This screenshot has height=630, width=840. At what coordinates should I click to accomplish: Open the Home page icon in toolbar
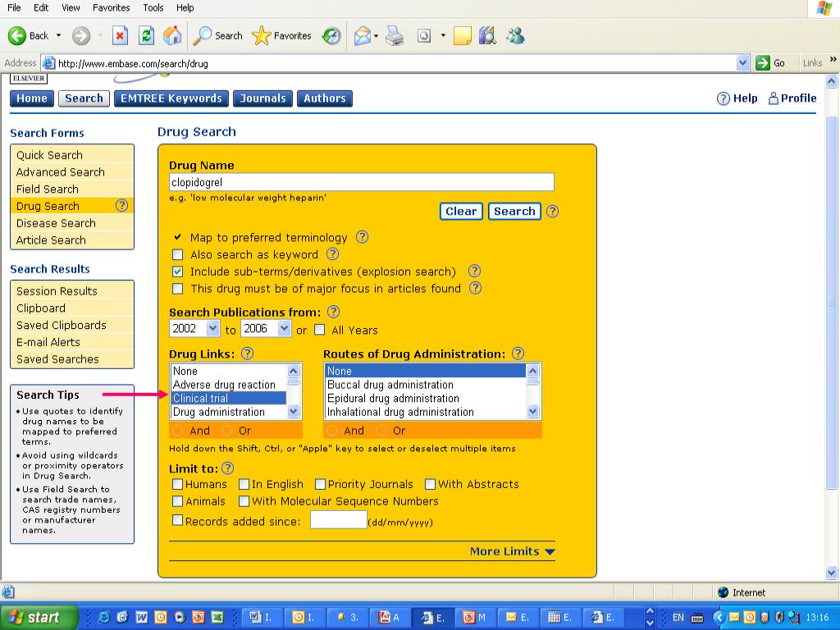pyautogui.click(x=172, y=36)
